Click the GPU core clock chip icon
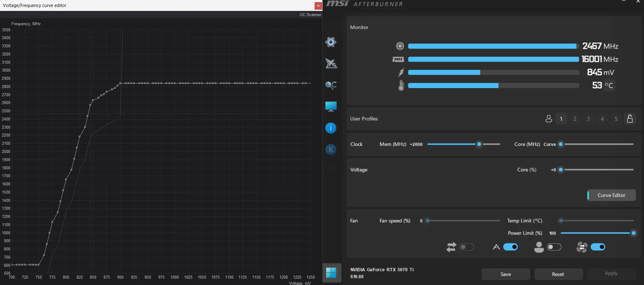 click(x=400, y=46)
